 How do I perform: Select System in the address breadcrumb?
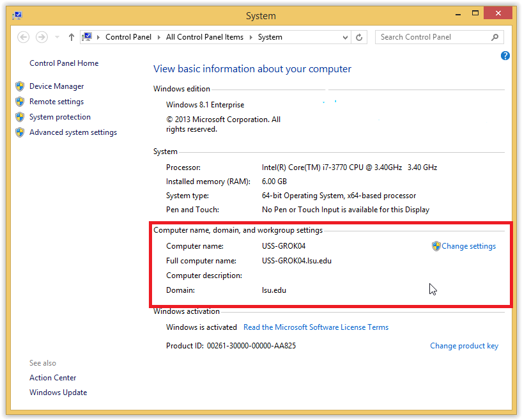pos(270,37)
